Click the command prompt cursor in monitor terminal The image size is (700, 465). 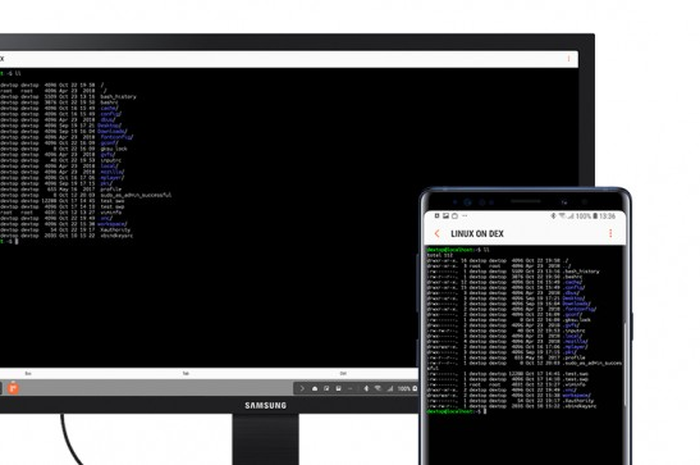17,241
